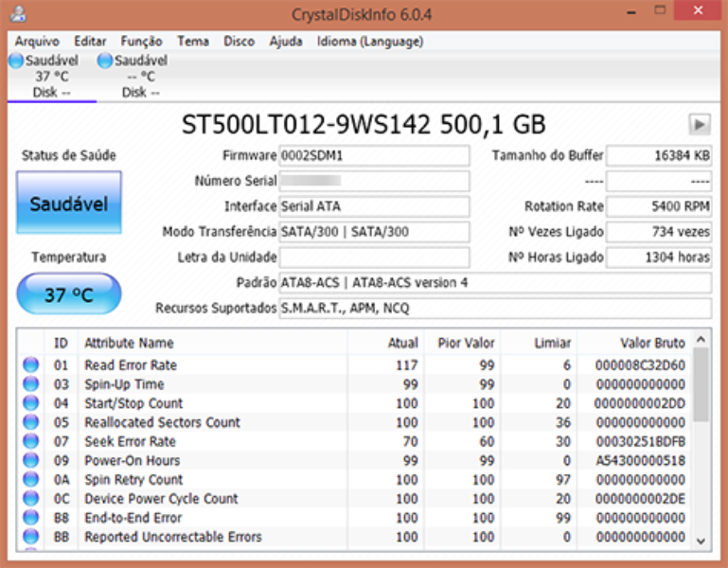Close the CrystalDiskInfo window

[698, 10]
